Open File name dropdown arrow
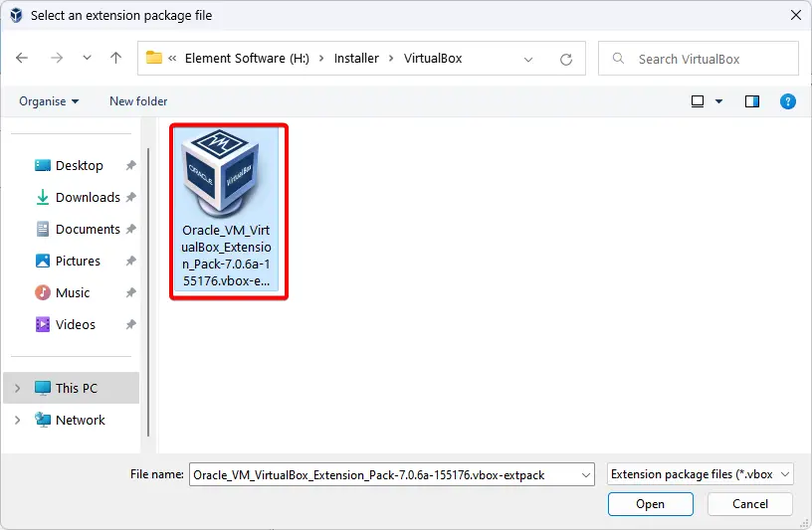This screenshot has height=530, width=812. coord(586,475)
